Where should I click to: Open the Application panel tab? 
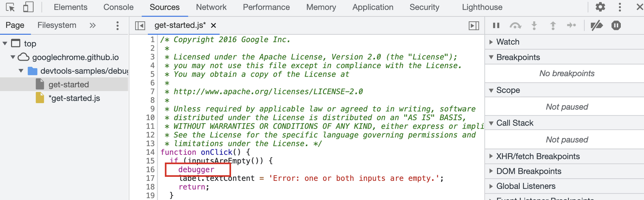pos(373,7)
